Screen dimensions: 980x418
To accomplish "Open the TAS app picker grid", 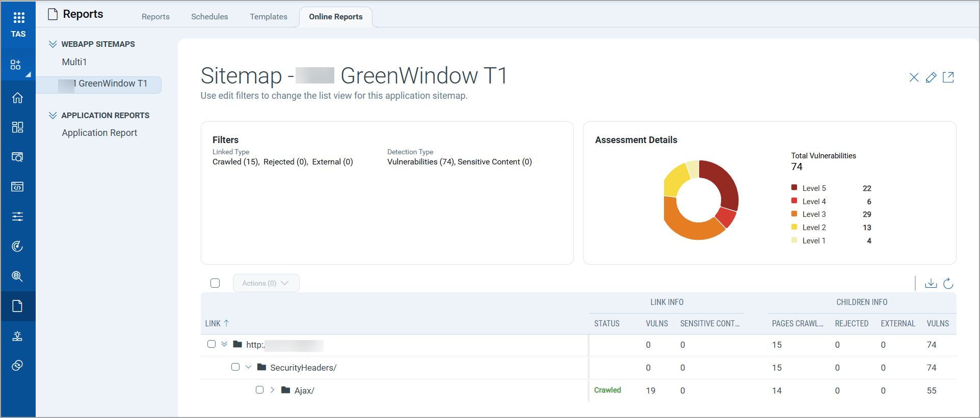I will [18, 18].
